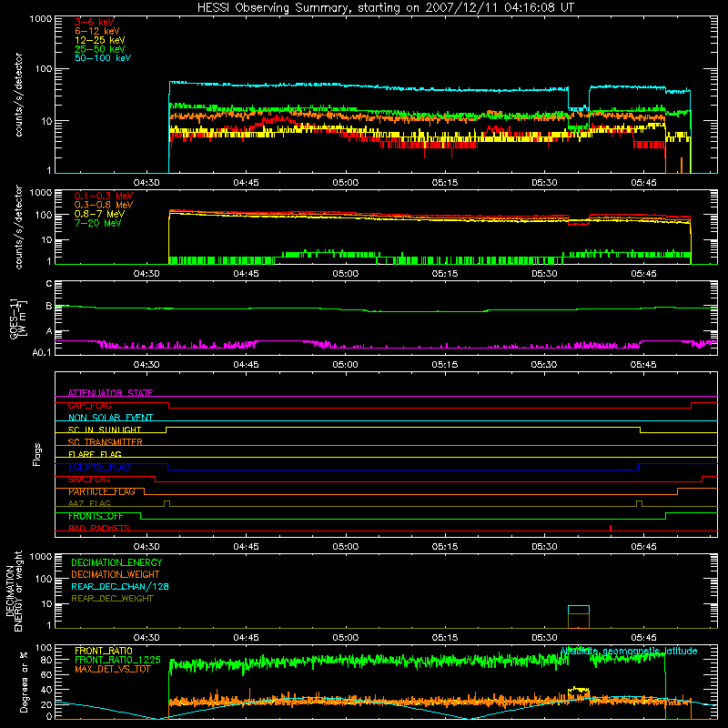Select the 25-50 keV legend label
The height and width of the screenshot is (728, 728).
[x=100, y=49]
